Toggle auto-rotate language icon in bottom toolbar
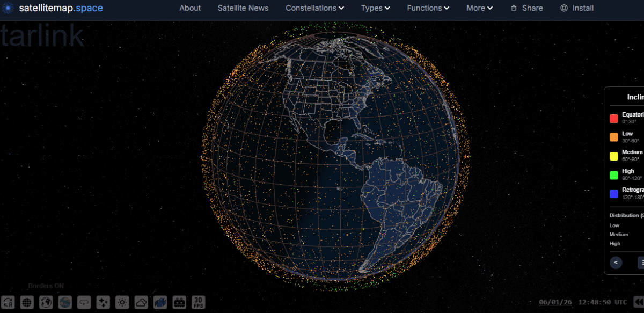Viewport: 644px width, 313px height. click(x=8, y=302)
